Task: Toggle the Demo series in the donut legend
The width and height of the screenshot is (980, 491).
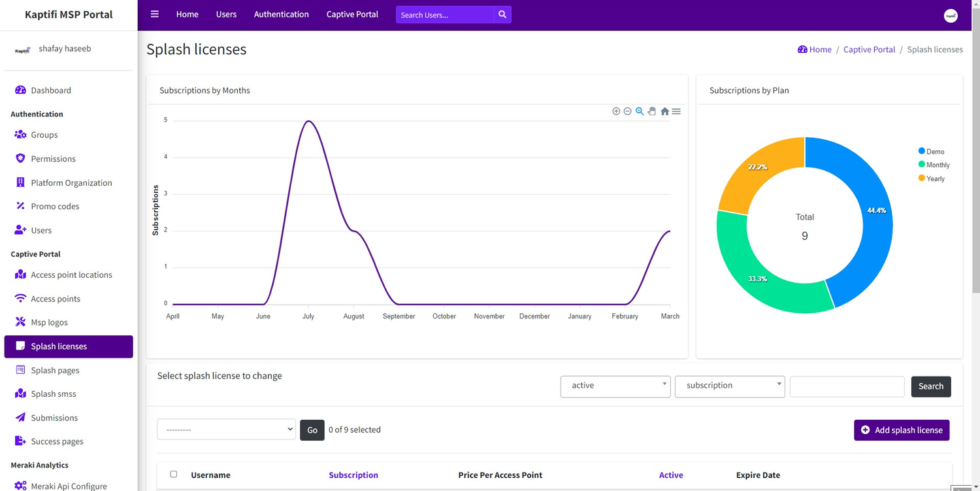Action: pyautogui.click(x=932, y=151)
